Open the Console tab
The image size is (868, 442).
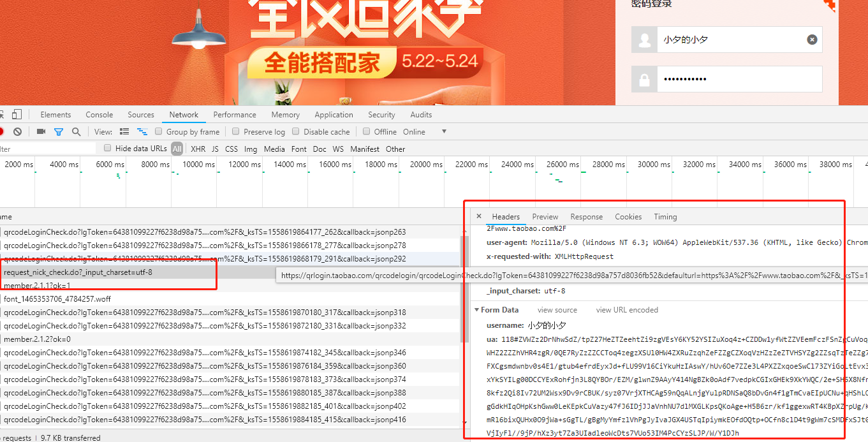99,115
